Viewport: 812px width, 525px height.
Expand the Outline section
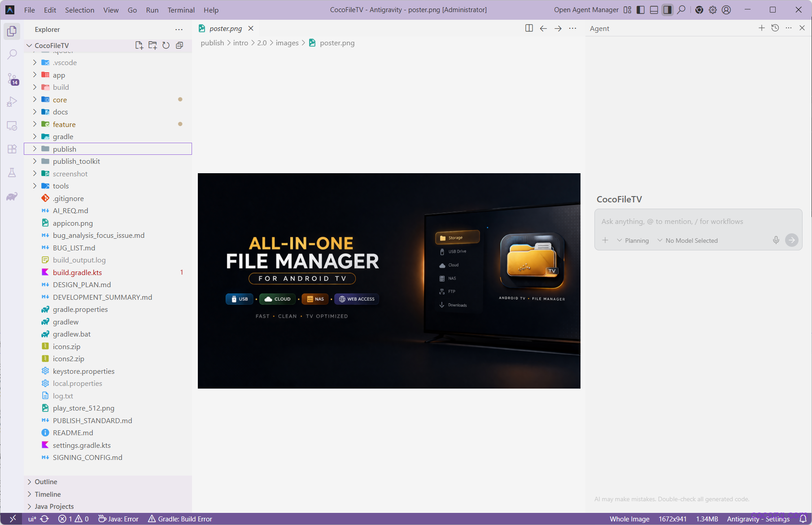[x=108, y=481]
